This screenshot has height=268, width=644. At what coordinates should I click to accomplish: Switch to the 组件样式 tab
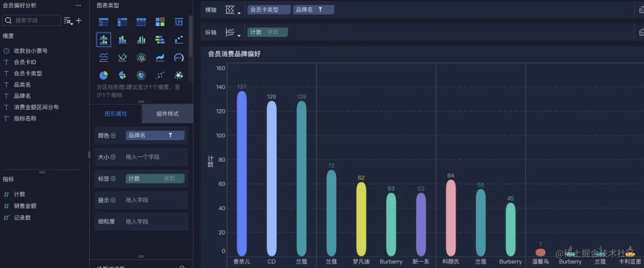(167, 114)
